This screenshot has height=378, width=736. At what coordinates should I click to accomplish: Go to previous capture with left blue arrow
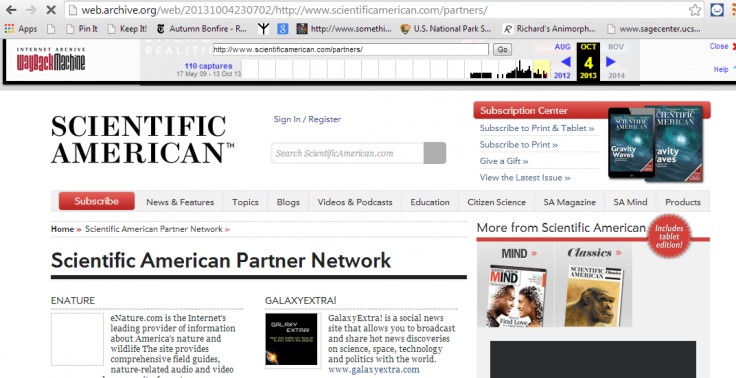566,62
